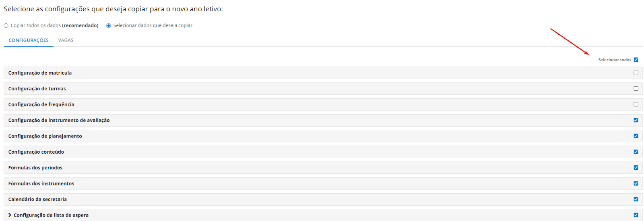Switch to the VAGAS tab
The height and width of the screenshot is (221, 644).
[x=66, y=40]
